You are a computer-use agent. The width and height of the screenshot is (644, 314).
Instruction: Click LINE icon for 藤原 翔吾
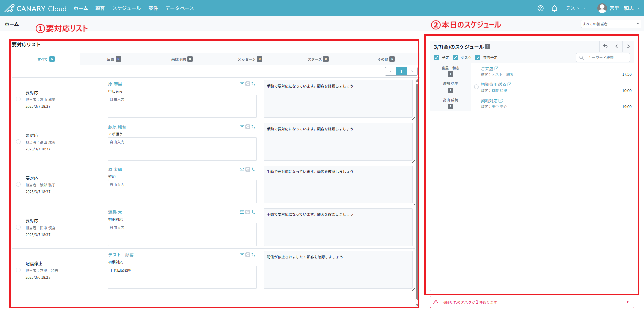[x=248, y=127]
